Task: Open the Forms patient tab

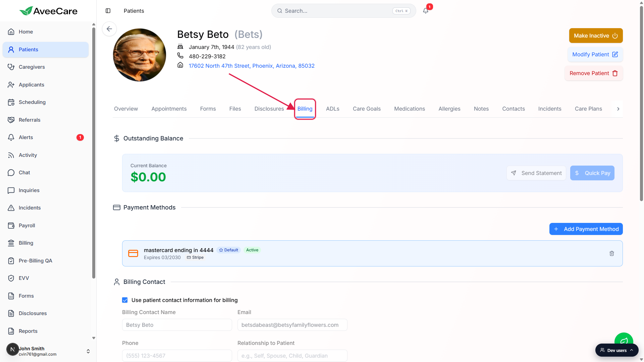Action: coord(208,109)
